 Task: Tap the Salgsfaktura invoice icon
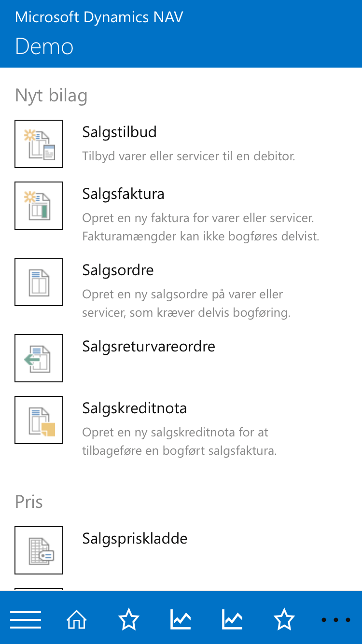(x=39, y=206)
